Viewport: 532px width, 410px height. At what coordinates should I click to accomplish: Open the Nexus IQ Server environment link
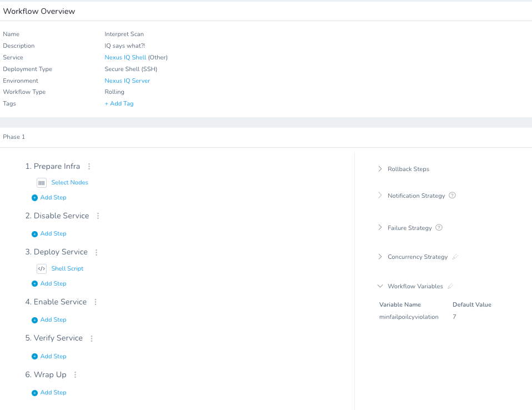127,81
